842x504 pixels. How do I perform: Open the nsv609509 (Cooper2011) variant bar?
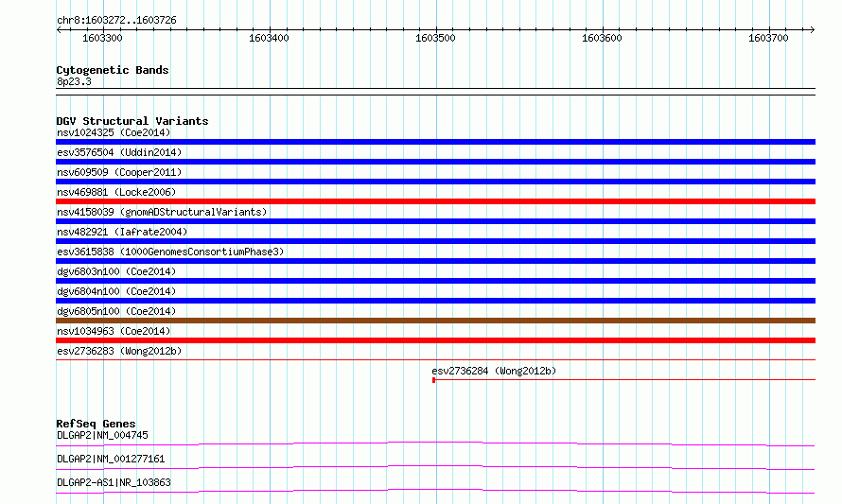pos(435,182)
